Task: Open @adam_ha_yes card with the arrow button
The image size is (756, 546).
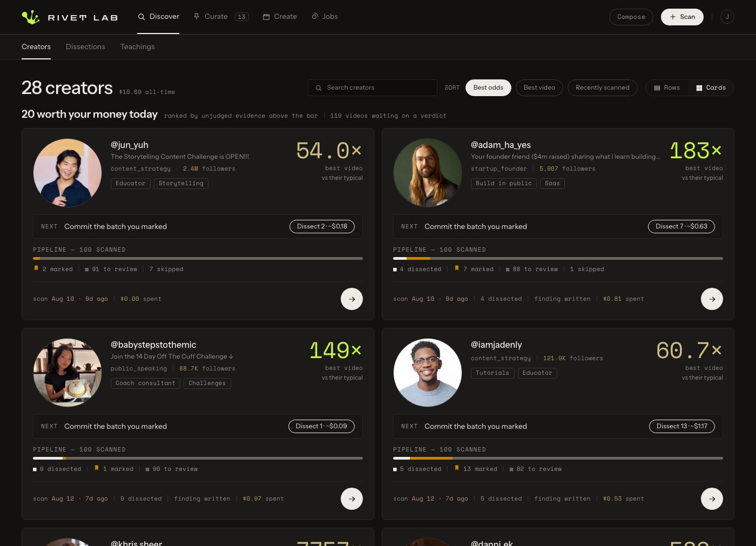Action: pyautogui.click(x=712, y=299)
